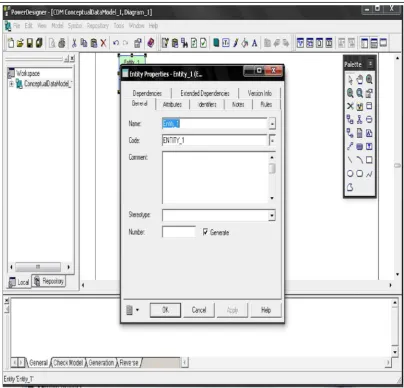This screenshot has width=404, height=388.
Task: Click the Undo toolbar icon
Action: pyautogui.click(x=116, y=43)
